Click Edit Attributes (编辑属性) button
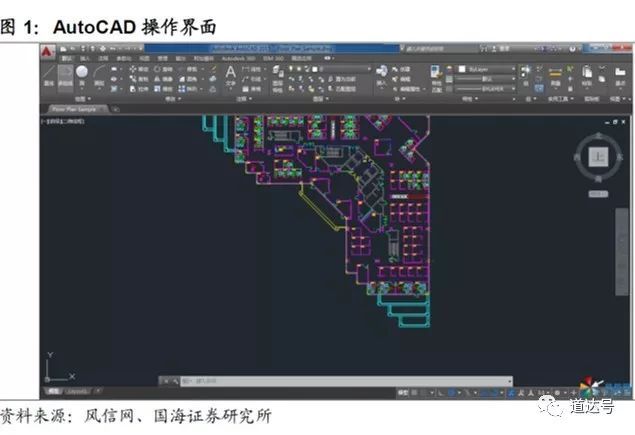635x435 pixels. pyautogui.click(x=409, y=89)
